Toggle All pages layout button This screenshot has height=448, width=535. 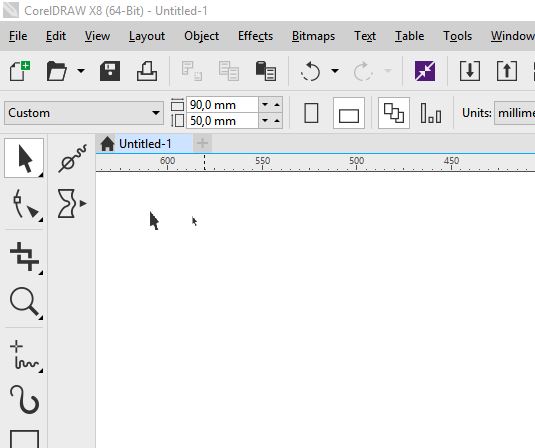(x=394, y=113)
